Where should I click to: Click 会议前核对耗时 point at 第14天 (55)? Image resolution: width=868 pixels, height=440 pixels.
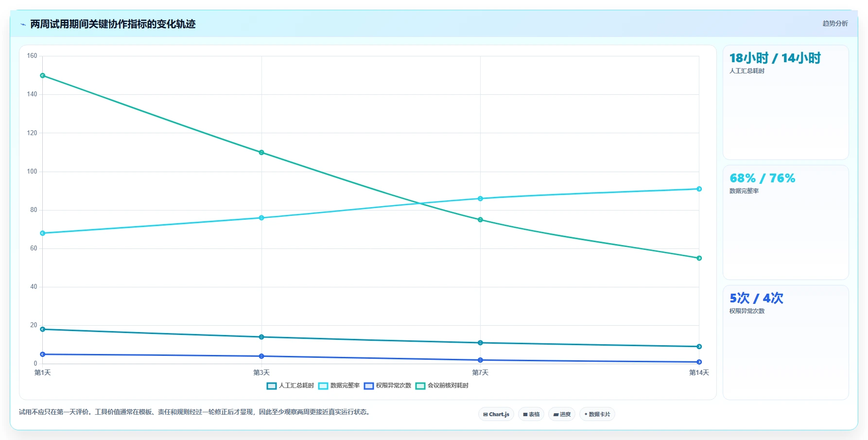click(x=699, y=258)
